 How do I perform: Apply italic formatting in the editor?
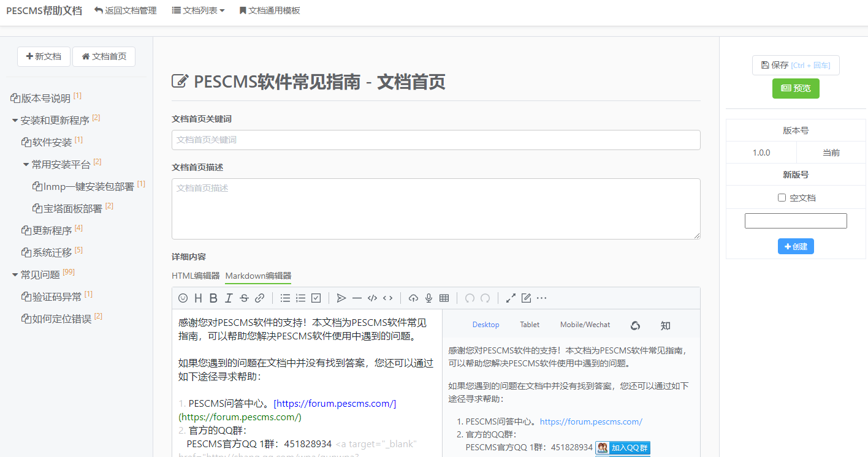pos(229,298)
